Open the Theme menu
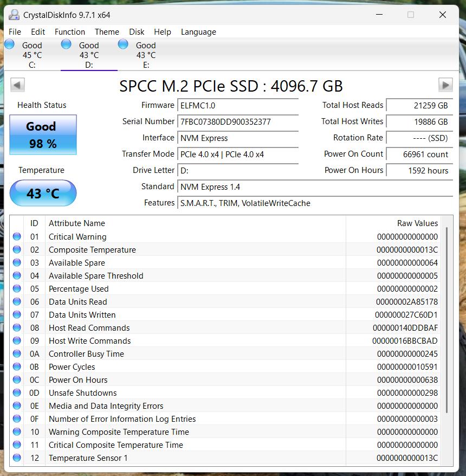This screenshot has height=476, width=466. (107, 32)
